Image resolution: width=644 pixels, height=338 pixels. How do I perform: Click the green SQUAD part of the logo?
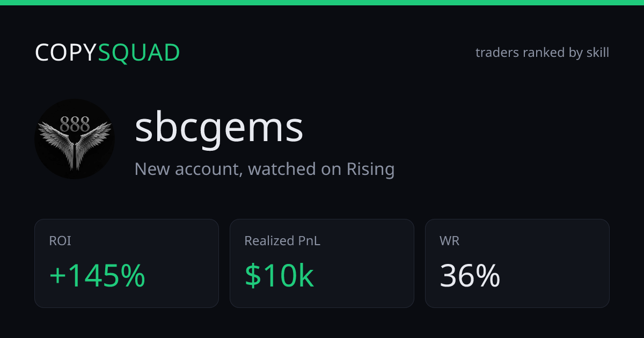pyautogui.click(x=139, y=53)
